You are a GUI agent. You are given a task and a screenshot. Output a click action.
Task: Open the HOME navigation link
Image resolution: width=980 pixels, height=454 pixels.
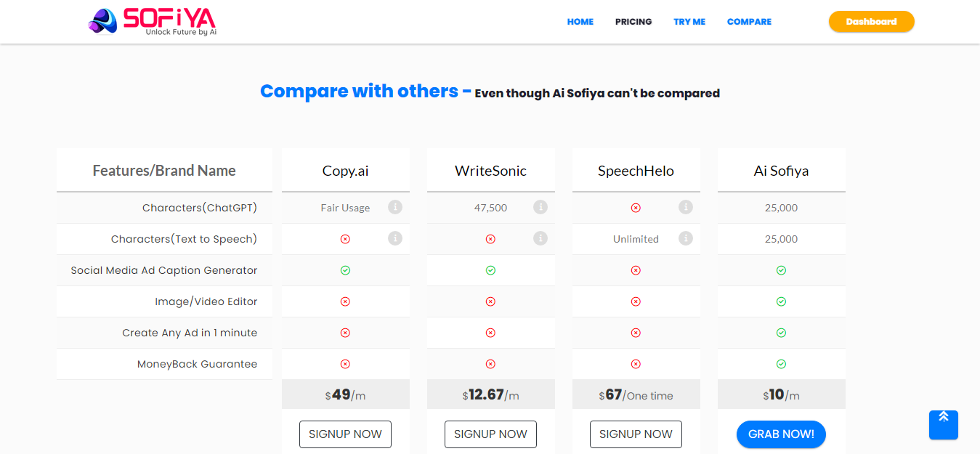(x=580, y=22)
